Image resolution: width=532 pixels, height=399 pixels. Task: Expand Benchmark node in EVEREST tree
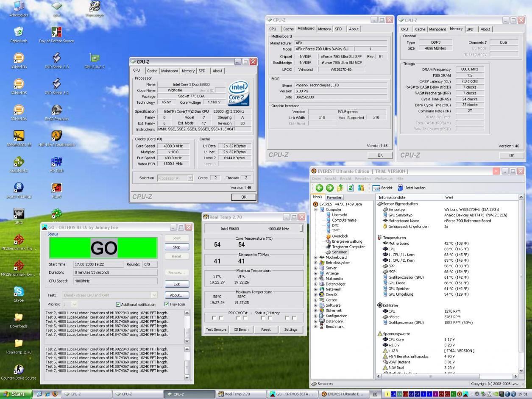pyautogui.click(x=315, y=327)
